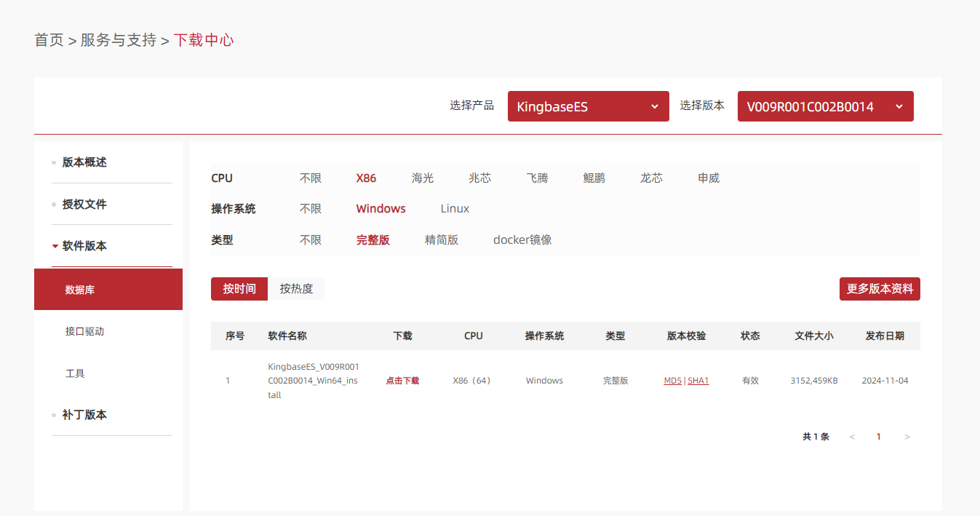The width and height of the screenshot is (980, 516).
Task: Open the MD5 checksum link
Action: [672, 381]
